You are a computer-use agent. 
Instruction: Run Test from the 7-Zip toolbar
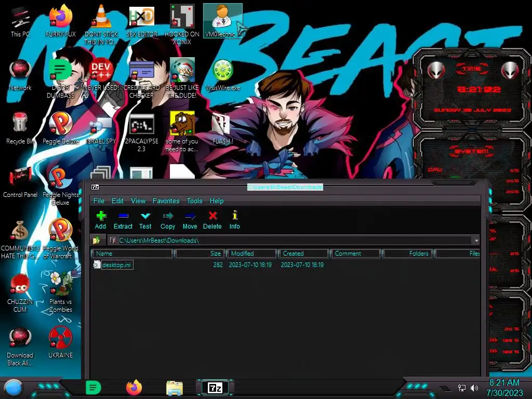[x=145, y=220]
